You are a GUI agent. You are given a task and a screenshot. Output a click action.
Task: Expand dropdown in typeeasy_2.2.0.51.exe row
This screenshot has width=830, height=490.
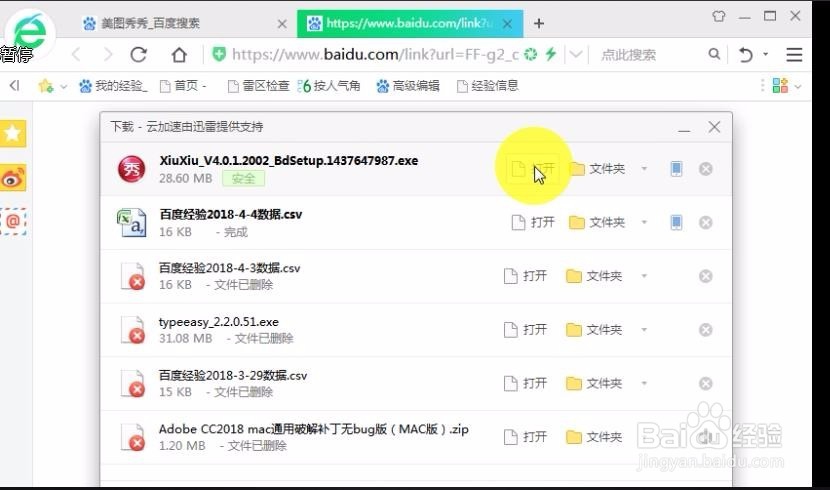644,330
